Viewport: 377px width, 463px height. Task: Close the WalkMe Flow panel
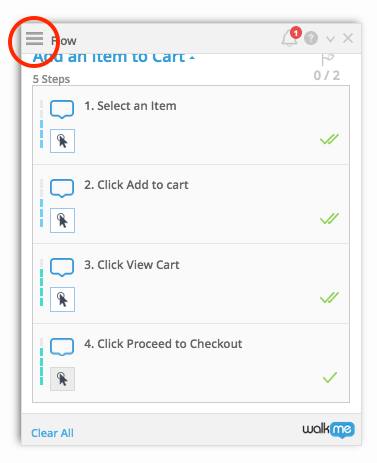click(348, 38)
